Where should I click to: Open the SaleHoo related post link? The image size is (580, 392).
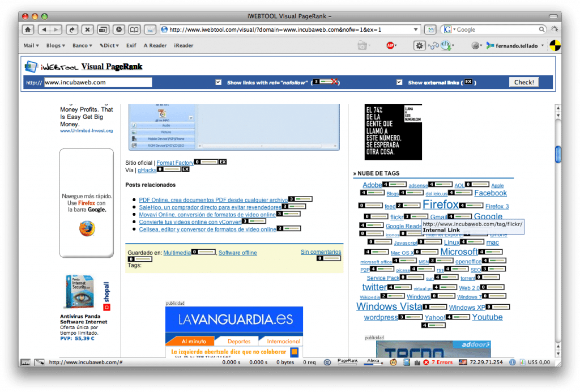tap(210, 207)
